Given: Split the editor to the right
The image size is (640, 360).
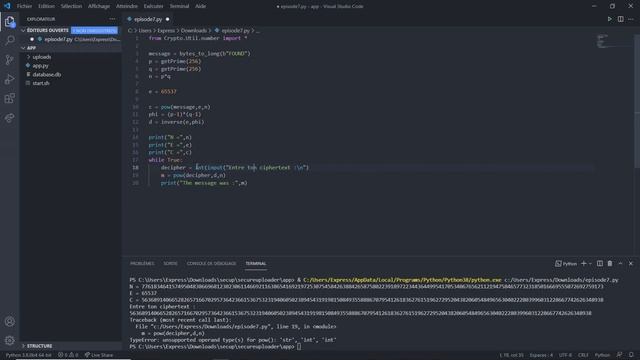Looking at the screenshot, I should pos(620,19).
